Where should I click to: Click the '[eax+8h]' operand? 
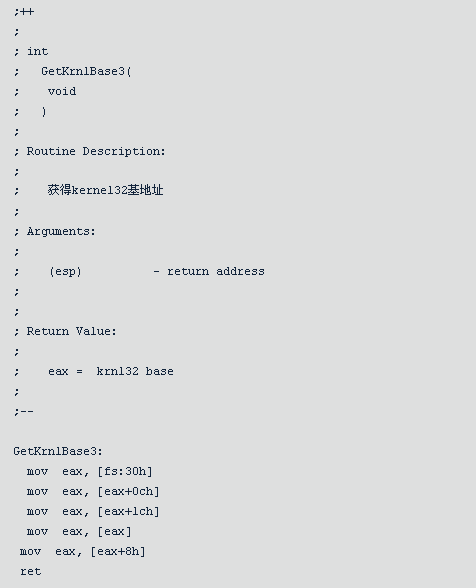click(118, 552)
